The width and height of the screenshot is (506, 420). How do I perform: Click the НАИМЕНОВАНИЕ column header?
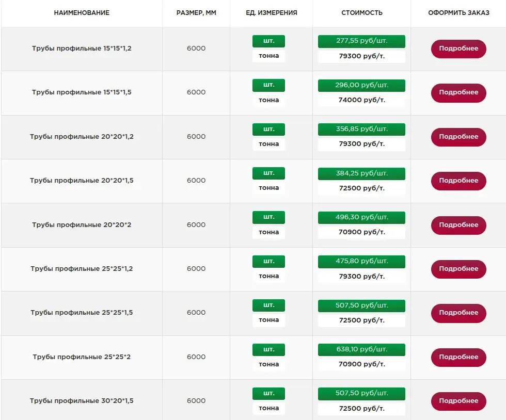click(x=82, y=13)
